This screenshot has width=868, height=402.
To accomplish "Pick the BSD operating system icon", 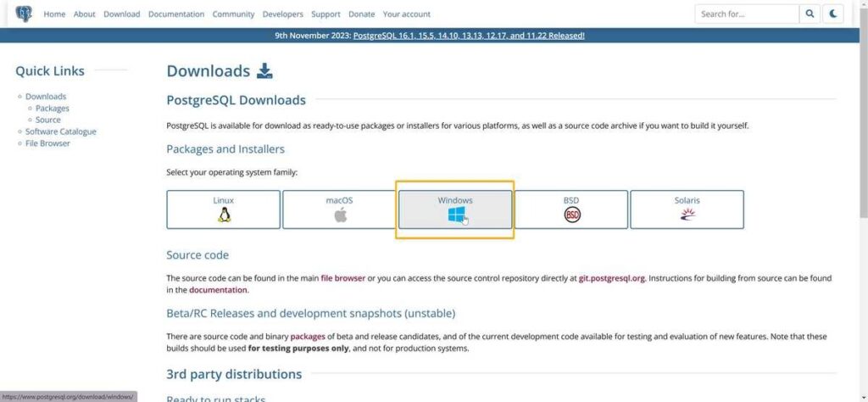I will point(572,215).
